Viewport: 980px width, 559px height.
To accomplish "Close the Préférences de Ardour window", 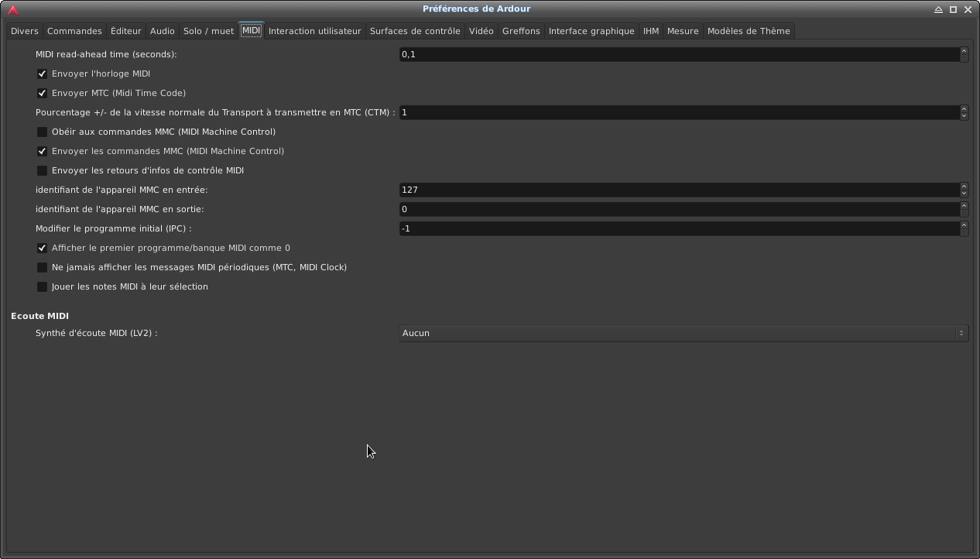I will coord(968,9).
